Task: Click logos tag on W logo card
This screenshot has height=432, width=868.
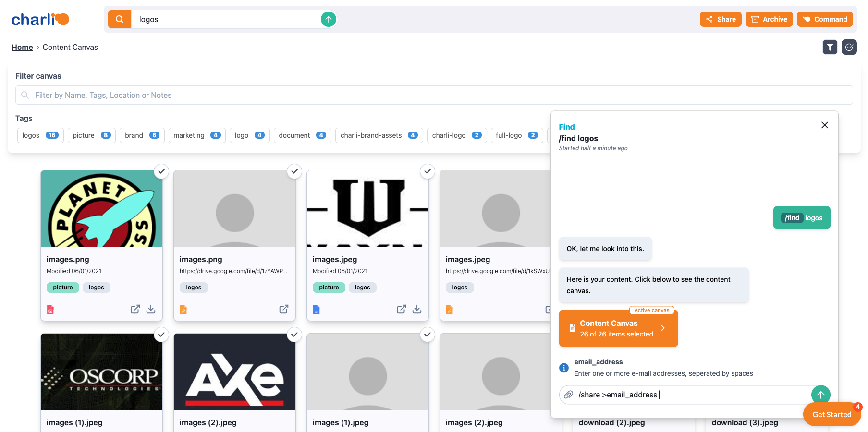Action: [363, 288]
